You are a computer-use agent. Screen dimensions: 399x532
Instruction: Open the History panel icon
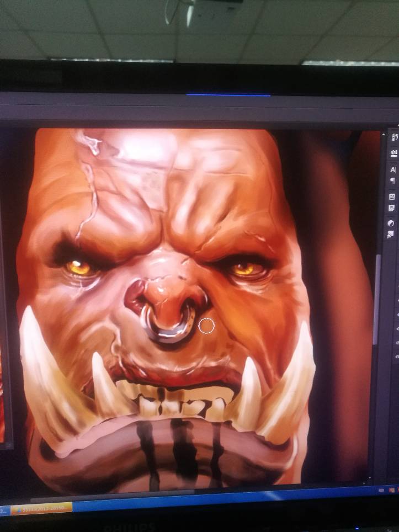coord(394,137)
